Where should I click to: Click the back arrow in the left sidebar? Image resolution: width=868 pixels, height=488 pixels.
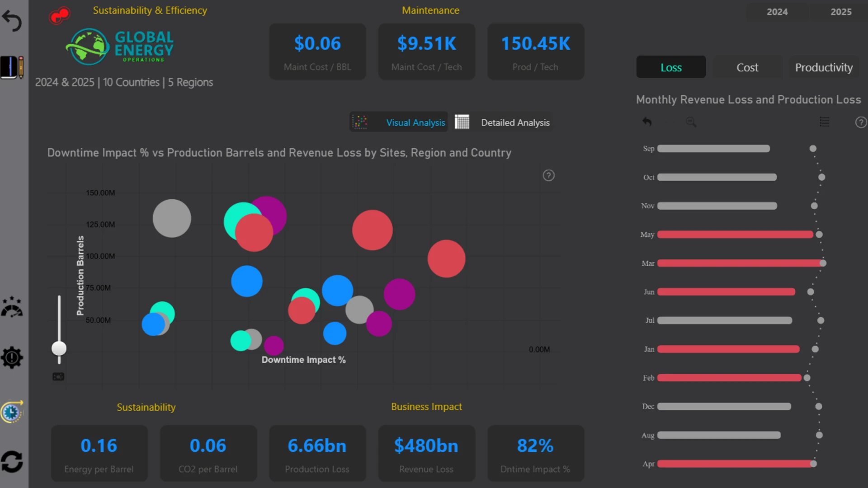(x=12, y=21)
